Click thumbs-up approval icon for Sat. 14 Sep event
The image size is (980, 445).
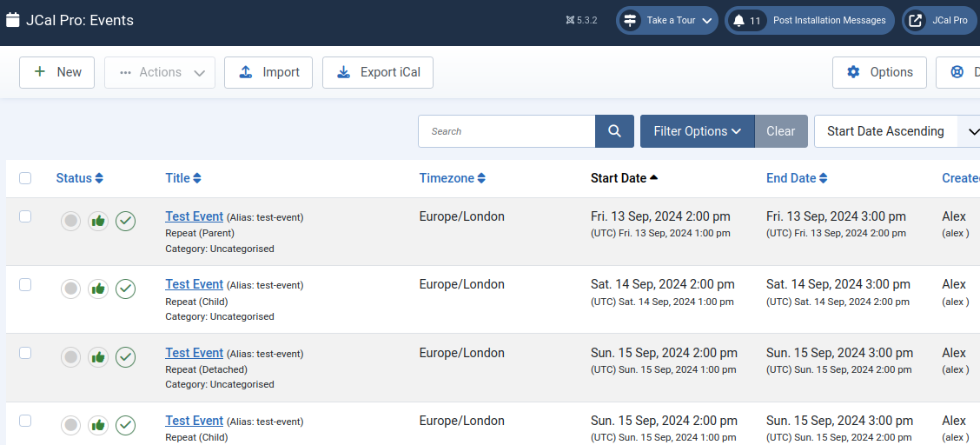click(x=98, y=289)
